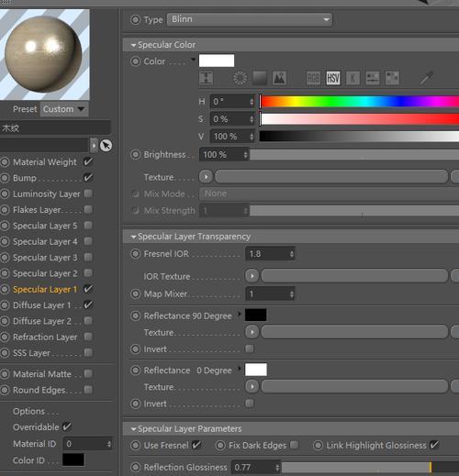
Task: Open the color swatches mode icon
Action: 392,78
